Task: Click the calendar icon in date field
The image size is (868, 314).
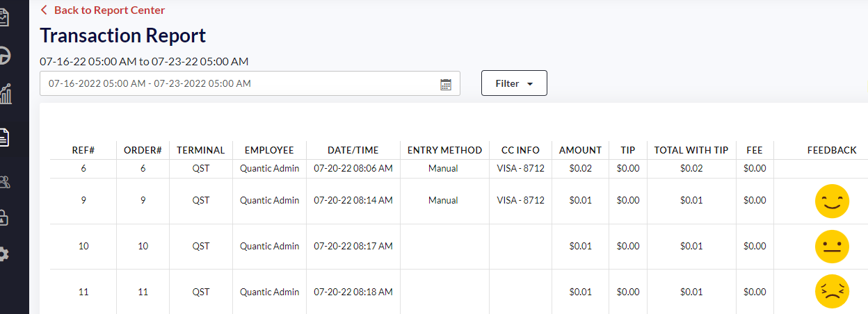Action: pyautogui.click(x=446, y=84)
